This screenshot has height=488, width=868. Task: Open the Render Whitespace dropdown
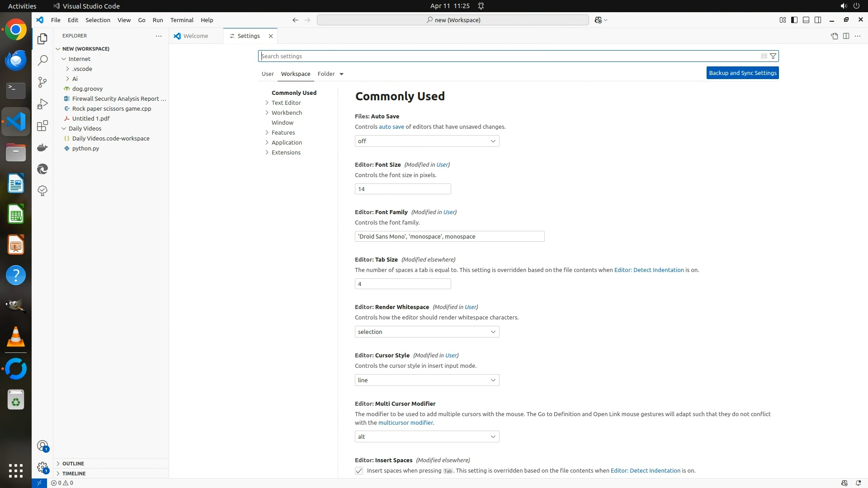click(427, 332)
